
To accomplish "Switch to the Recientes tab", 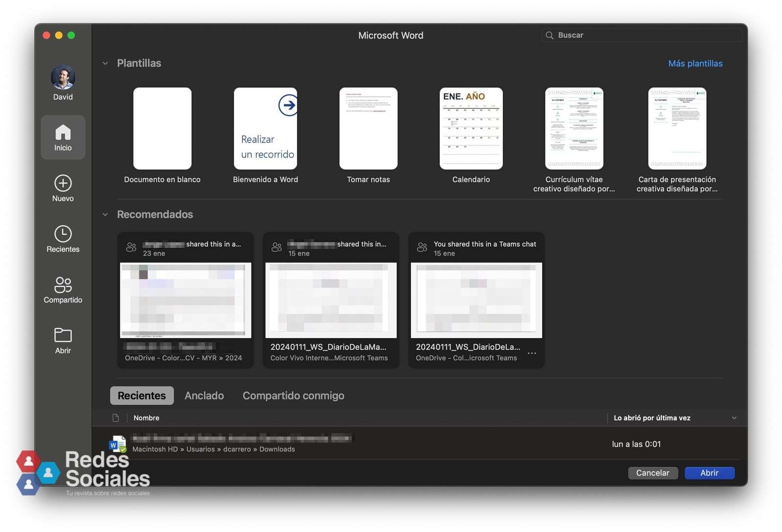I will click(142, 396).
